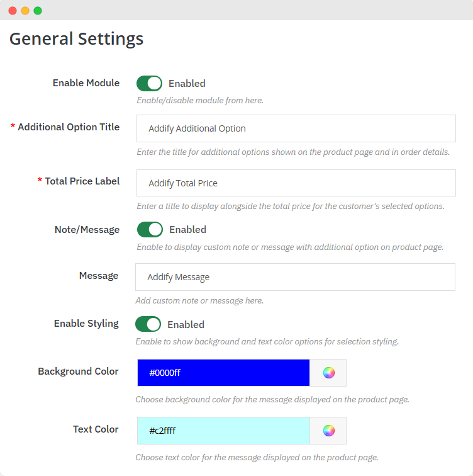Click the Additional Option Title input field
The height and width of the screenshot is (476, 473).
coord(296,128)
